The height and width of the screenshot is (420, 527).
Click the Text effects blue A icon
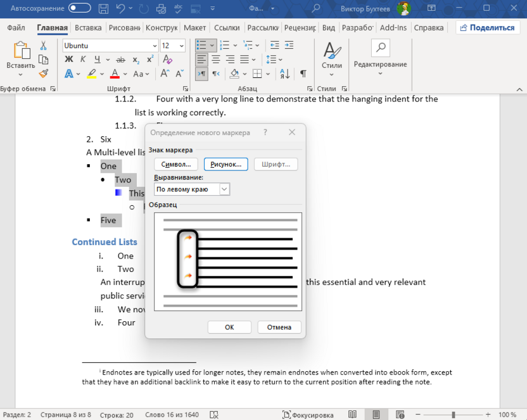point(69,73)
